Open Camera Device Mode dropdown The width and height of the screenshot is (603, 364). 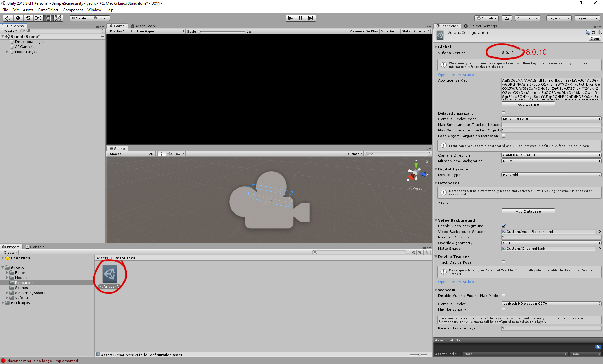click(x=551, y=119)
